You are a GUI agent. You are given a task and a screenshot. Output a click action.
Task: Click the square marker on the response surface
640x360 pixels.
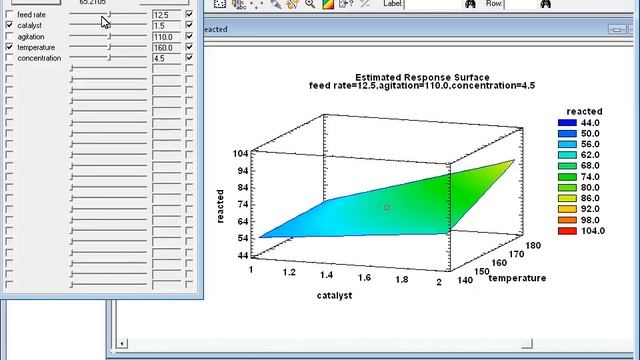click(x=387, y=208)
